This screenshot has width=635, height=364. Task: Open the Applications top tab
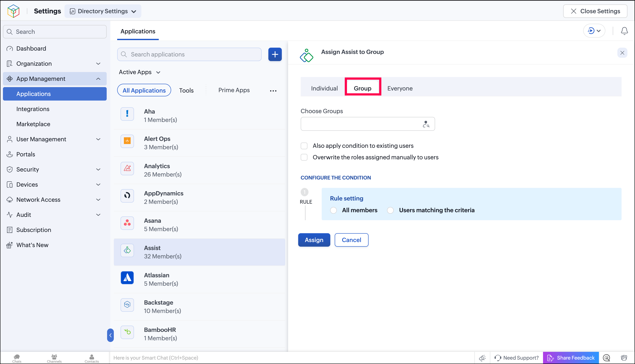point(138,31)
